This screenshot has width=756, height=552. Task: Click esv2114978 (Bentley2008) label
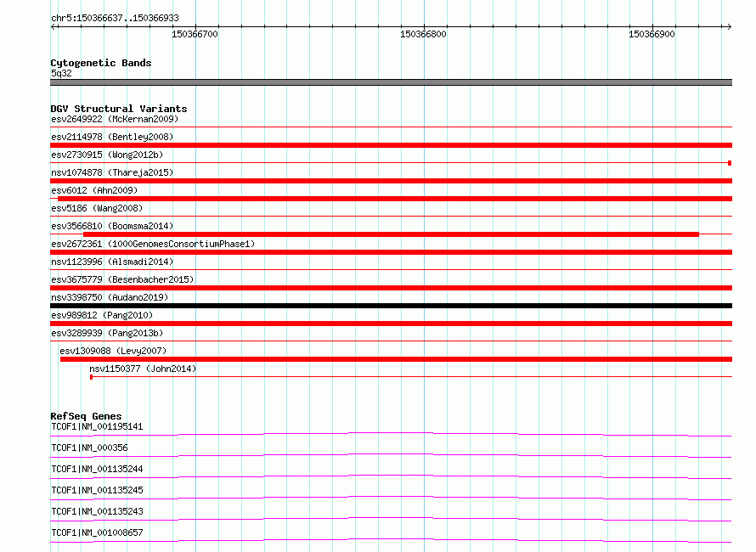pos(112,137)
